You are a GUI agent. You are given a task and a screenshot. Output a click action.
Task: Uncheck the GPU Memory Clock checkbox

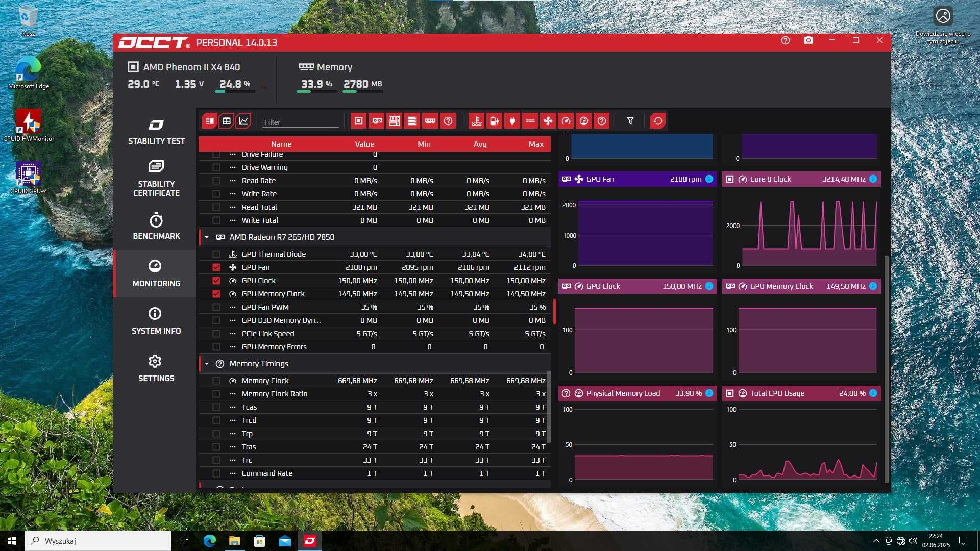click(x=216, y=294)
